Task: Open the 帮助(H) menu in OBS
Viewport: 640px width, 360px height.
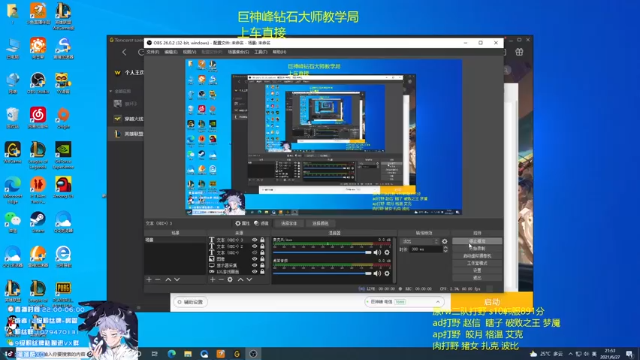Action: pos(279,52)
